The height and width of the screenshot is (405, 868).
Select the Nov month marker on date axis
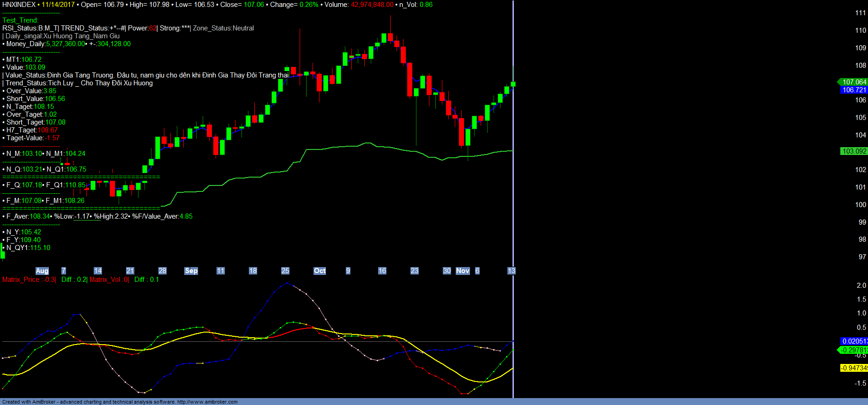463,271
